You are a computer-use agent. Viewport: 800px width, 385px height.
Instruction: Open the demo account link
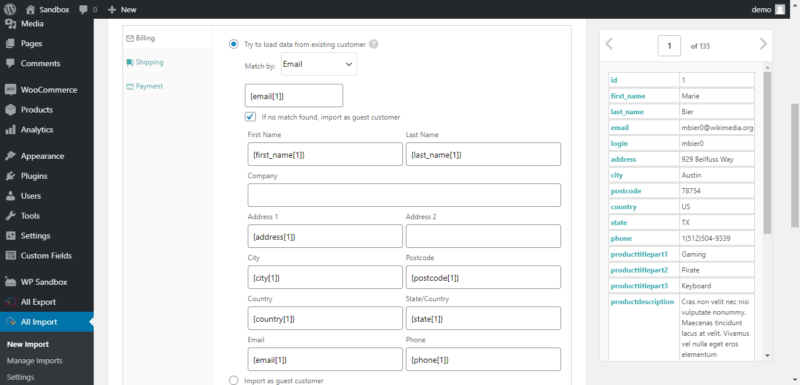point(761,9)
